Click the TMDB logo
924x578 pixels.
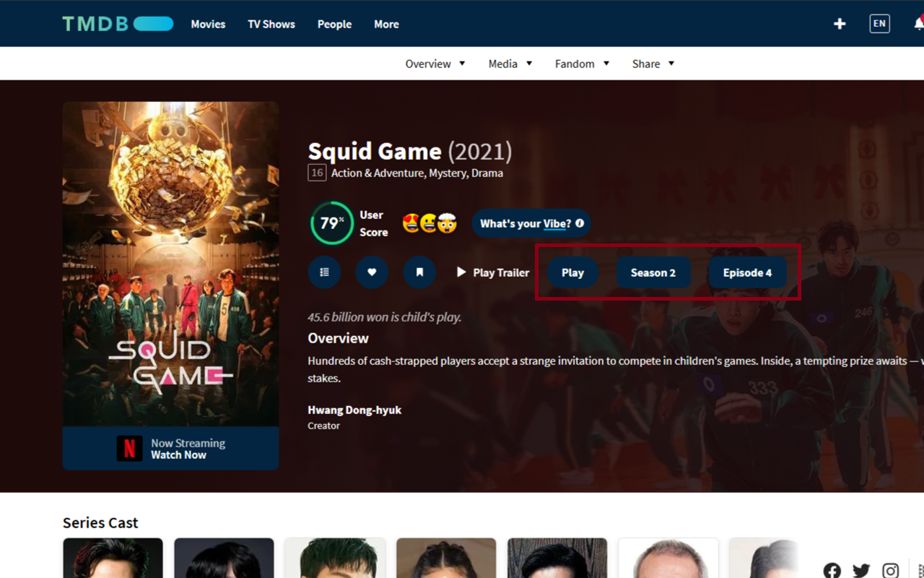click(x=118, y=24)
